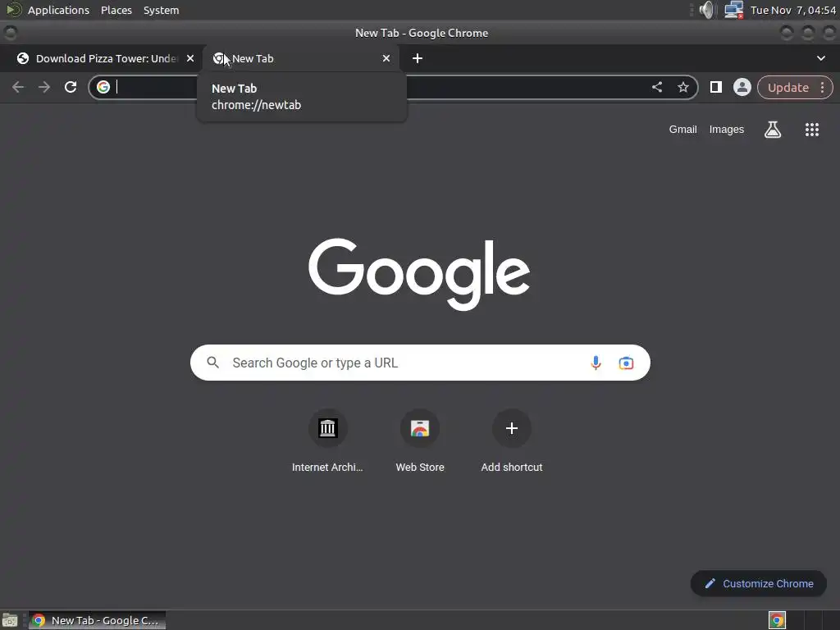Screen dimensions: 840x630
Task: Click the date and time clock
Action: (793, 10)
